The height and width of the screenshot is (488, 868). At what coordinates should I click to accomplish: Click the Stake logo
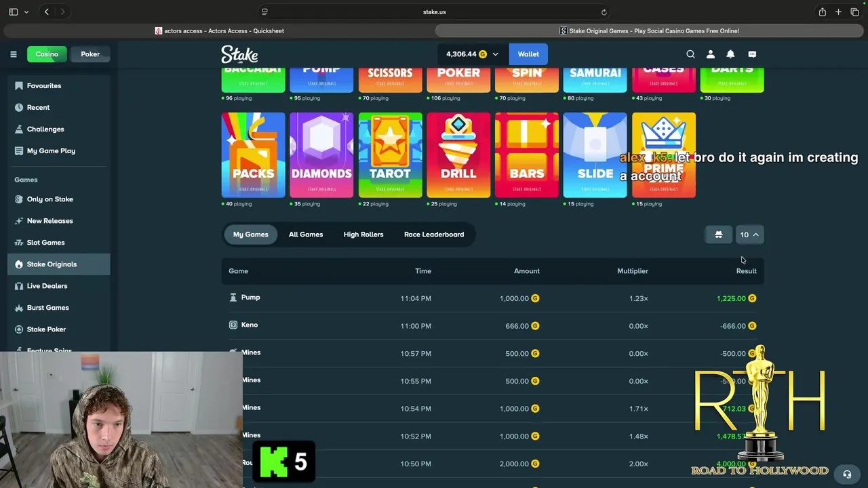pyautogui.click(x=239, y=54)
